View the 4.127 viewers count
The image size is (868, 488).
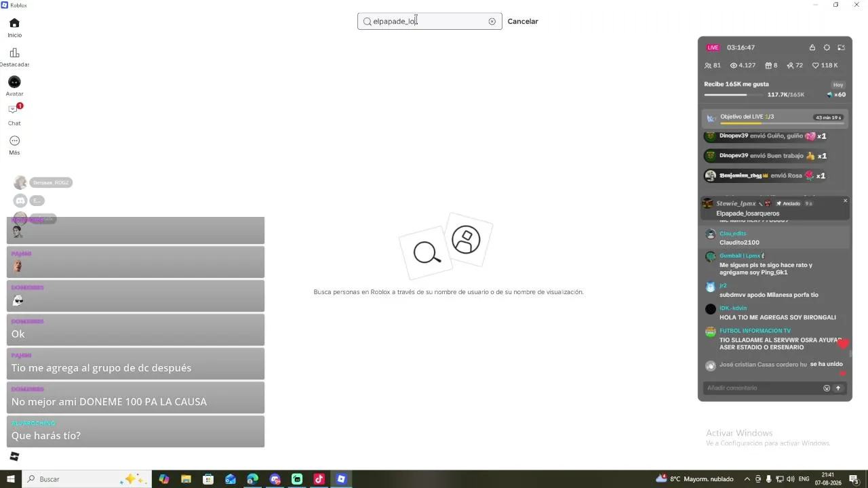[x=743, y=66]
